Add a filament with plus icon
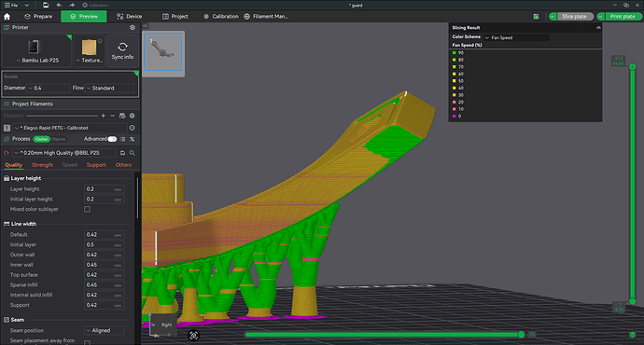Viewport: 644px width, 345px height. point(103,116)
